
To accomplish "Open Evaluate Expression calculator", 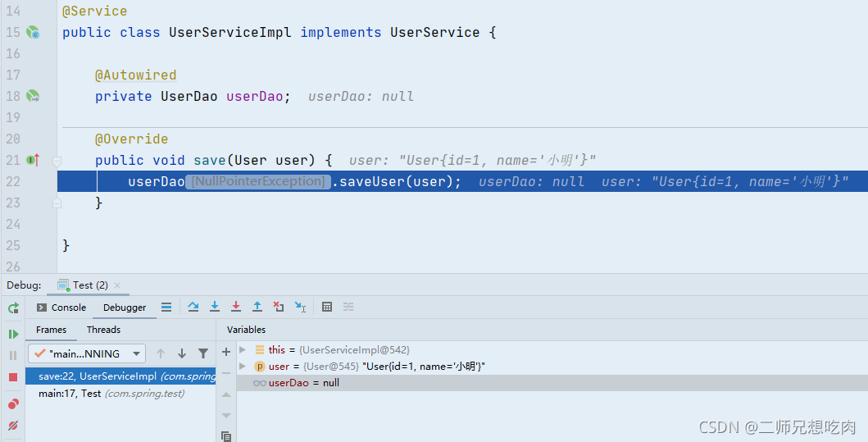I will [327, 307].
